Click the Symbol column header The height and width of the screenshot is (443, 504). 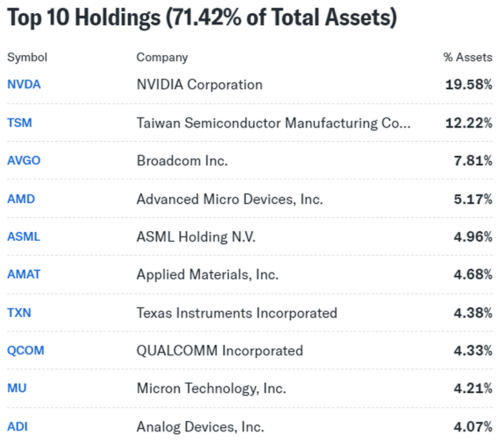click(x=27, y=57)
